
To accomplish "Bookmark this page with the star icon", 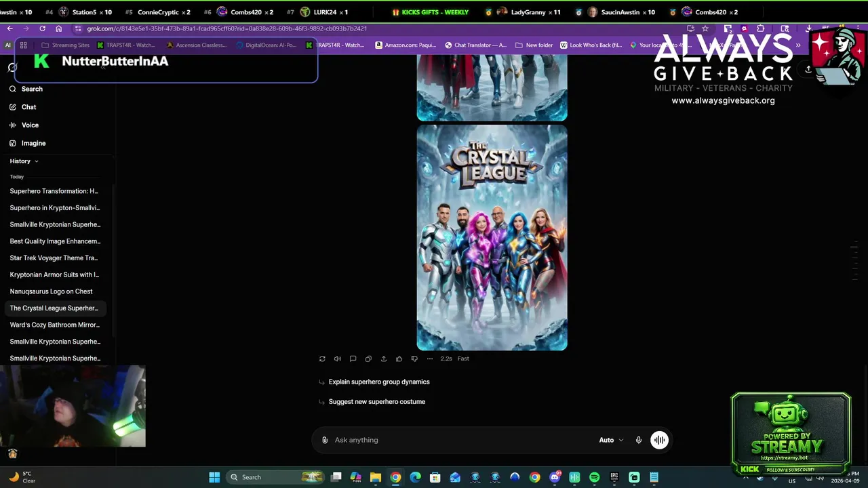I will 705,28.
